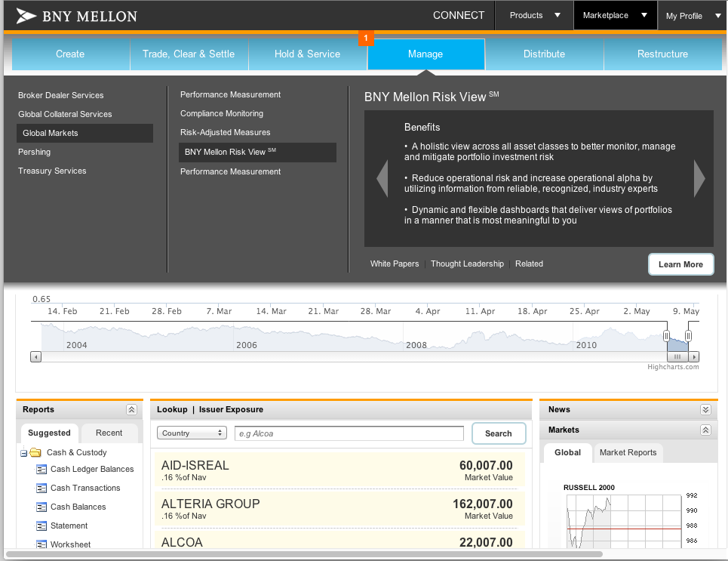
Task: Click the Issuer Exposure heading
Action: tap(231, 409)
